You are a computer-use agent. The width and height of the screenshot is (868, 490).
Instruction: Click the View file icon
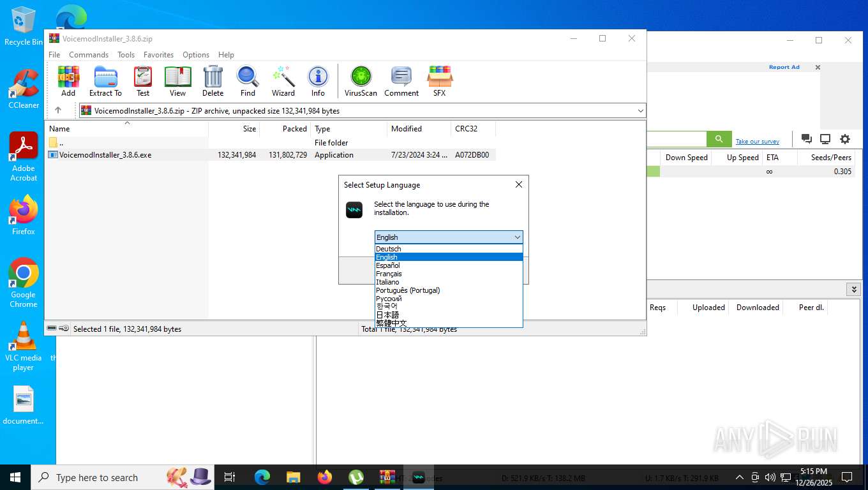177,81
